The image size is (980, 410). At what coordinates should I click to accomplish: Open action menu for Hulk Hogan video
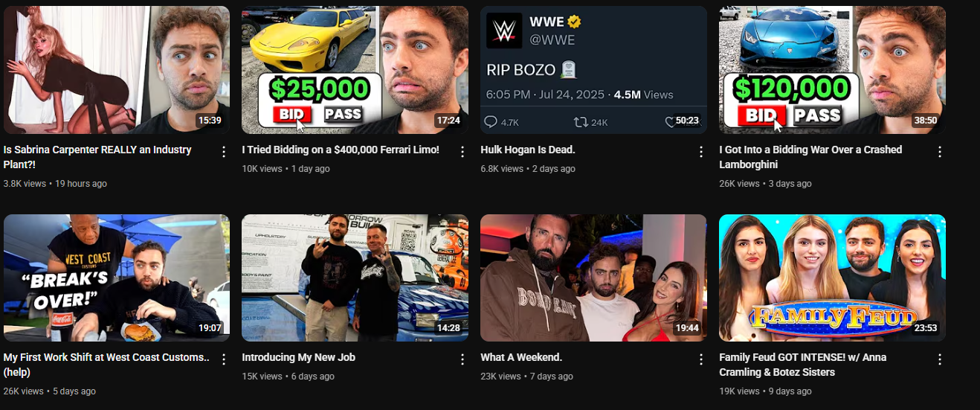click(x=701, y=152)
